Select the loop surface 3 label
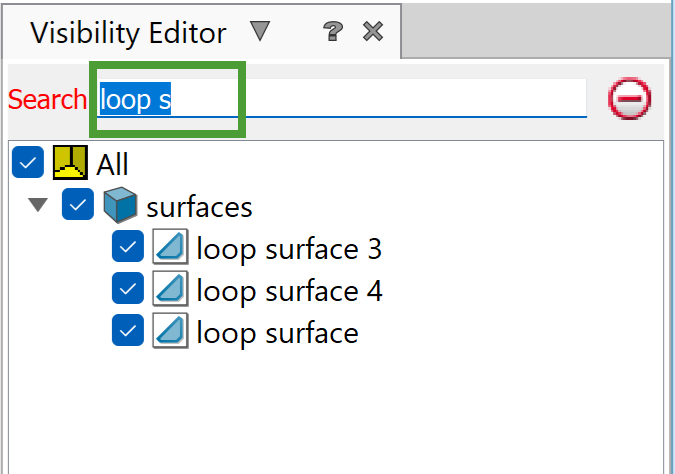The height and width of the screenshot is (474, 675). [289, 248]
